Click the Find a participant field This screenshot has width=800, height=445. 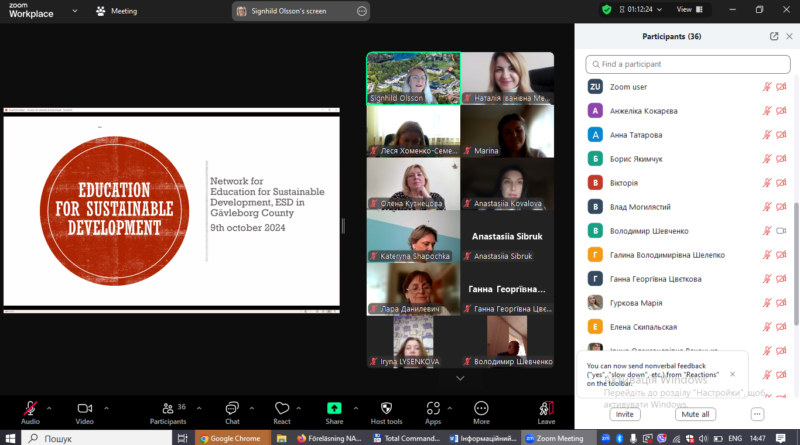click(x=688, y=64)
